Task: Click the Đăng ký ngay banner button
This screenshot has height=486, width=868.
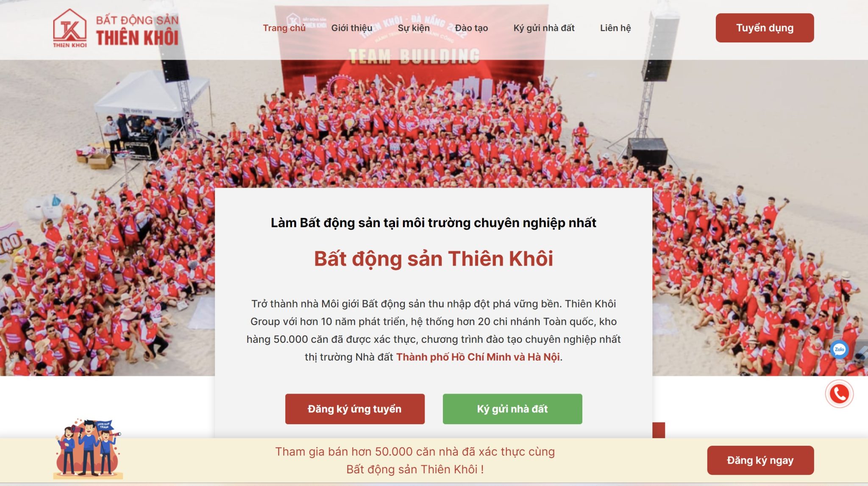Action: 760,460
